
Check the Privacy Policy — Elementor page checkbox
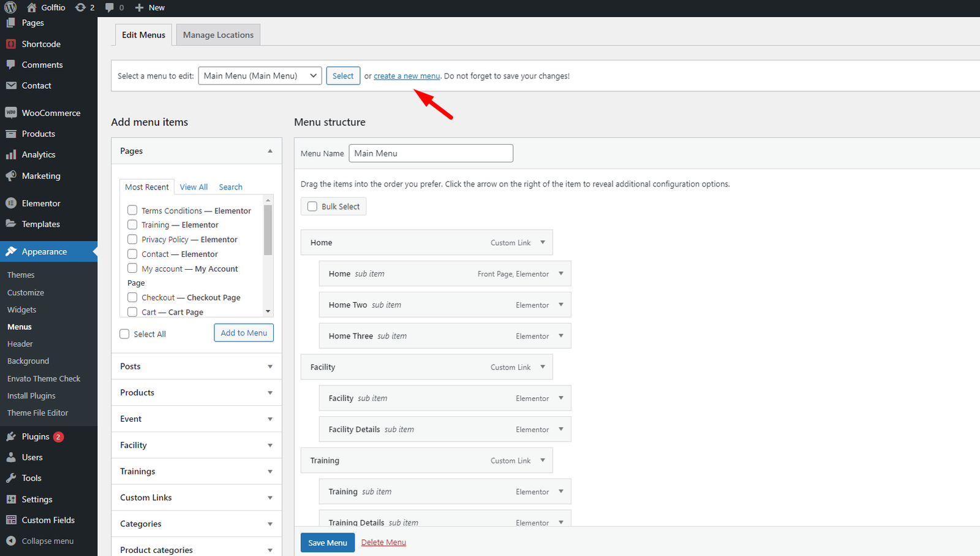132,239
